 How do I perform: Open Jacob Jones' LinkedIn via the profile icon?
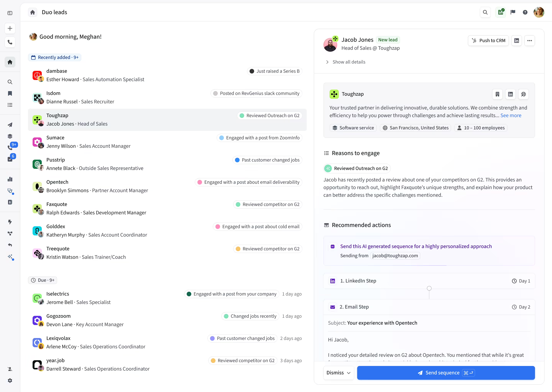pos(517,41)
